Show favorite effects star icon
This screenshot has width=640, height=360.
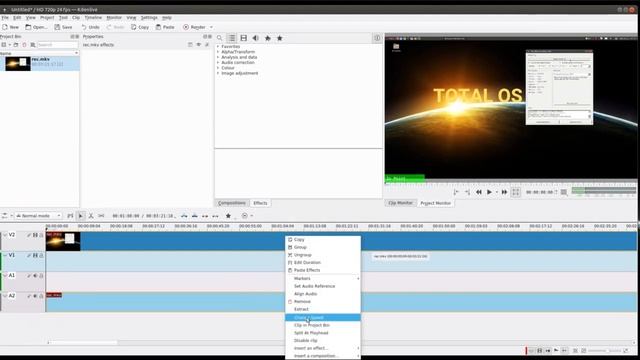[280, 38]
